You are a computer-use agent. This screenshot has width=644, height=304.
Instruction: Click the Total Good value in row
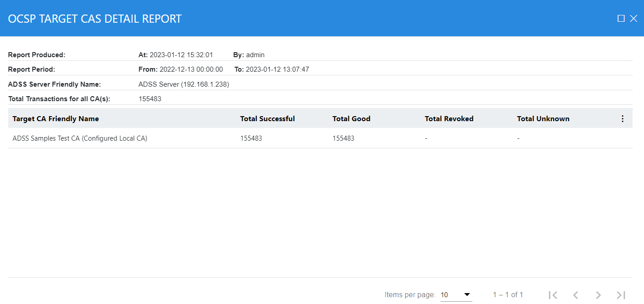point(343,138)
